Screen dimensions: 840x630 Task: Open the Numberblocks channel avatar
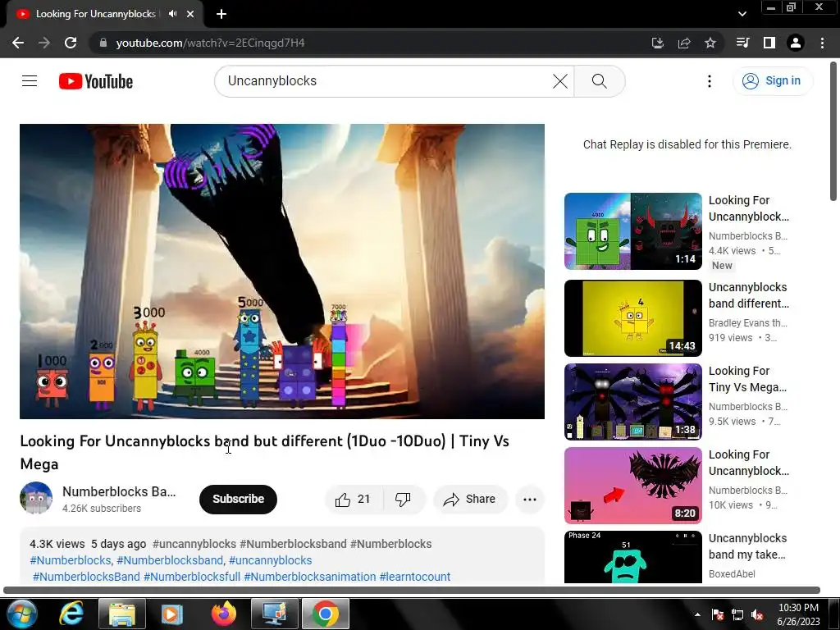(36, 498)
